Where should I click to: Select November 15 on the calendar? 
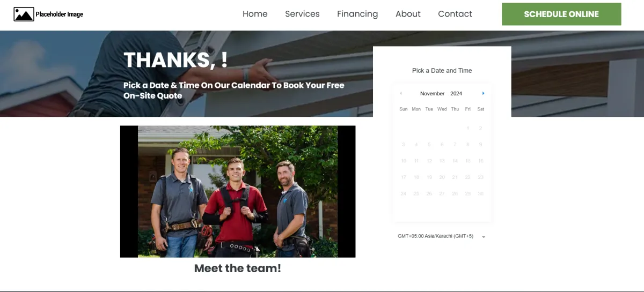coord(468,161)
